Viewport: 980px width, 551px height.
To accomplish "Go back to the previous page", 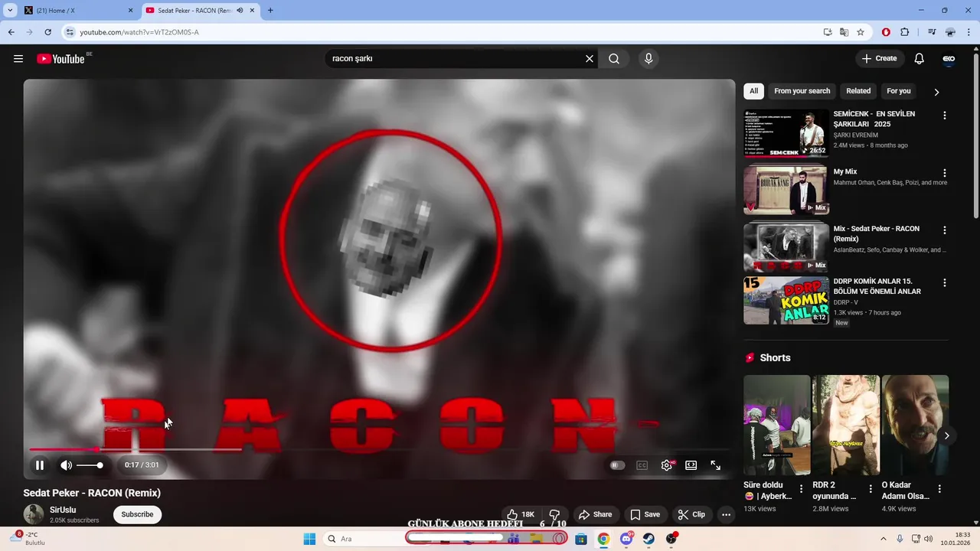I will pos(11,32).
